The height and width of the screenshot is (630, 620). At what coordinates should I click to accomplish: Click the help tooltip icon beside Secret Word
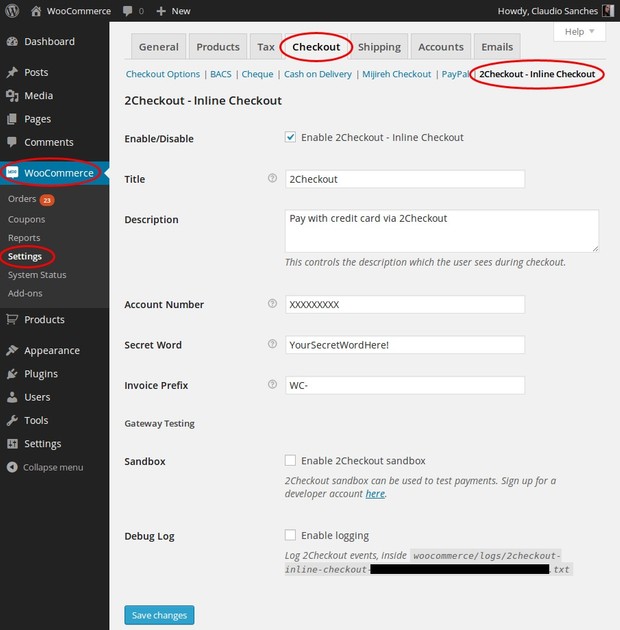click(x=272, y=344)
